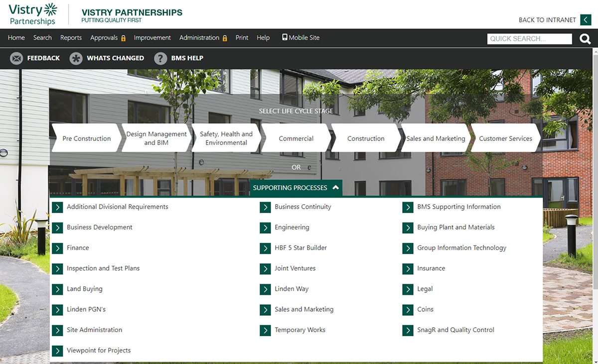Open the Home menu item
The width and height of the screenshot is (598, 364).
click(x=16, y=38)
